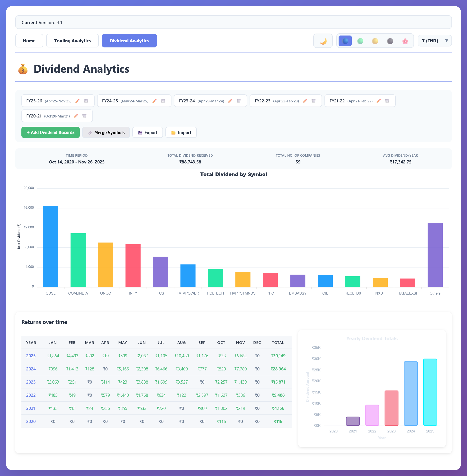Open the ₹ (INR) currency dropdown
This screenshot has width=467, height=476.
(x=434, y=41)
